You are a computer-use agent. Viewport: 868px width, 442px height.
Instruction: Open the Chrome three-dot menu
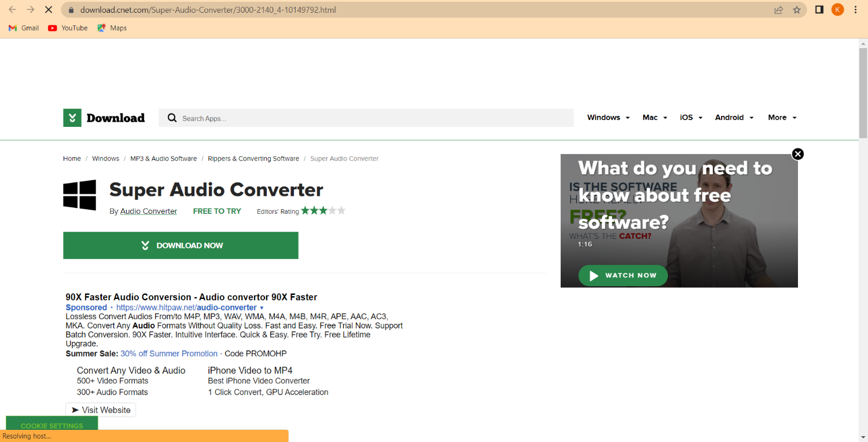click(x=856, y=10)
